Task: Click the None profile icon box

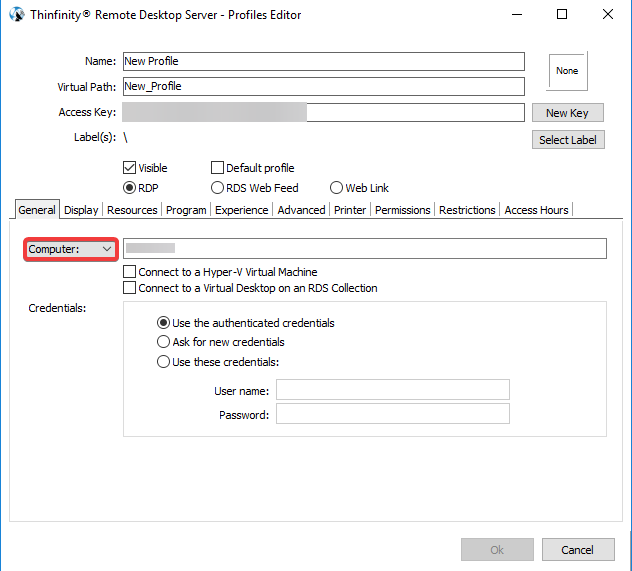Action: pyautogui.click(x=567, y=71)
